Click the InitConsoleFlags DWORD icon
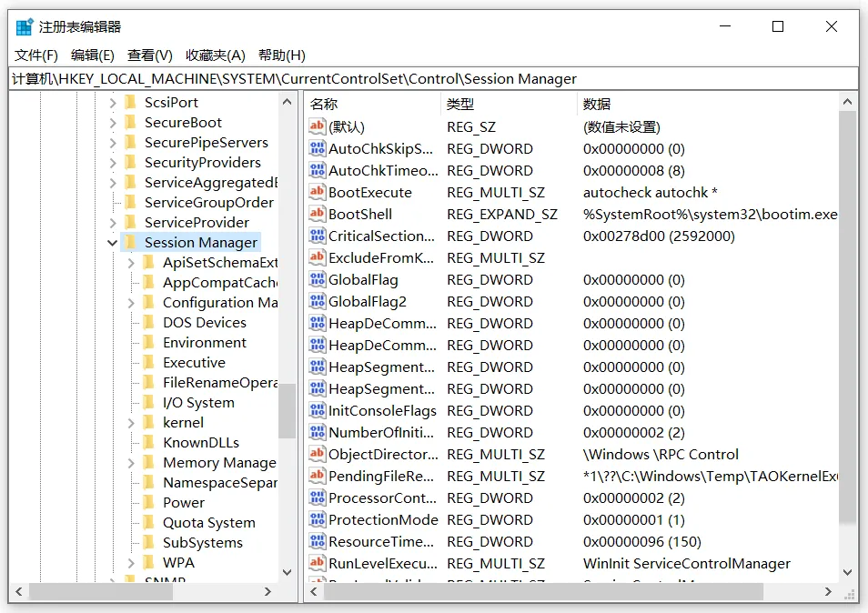This screenshot has width=868, height=613. [318, 410]
